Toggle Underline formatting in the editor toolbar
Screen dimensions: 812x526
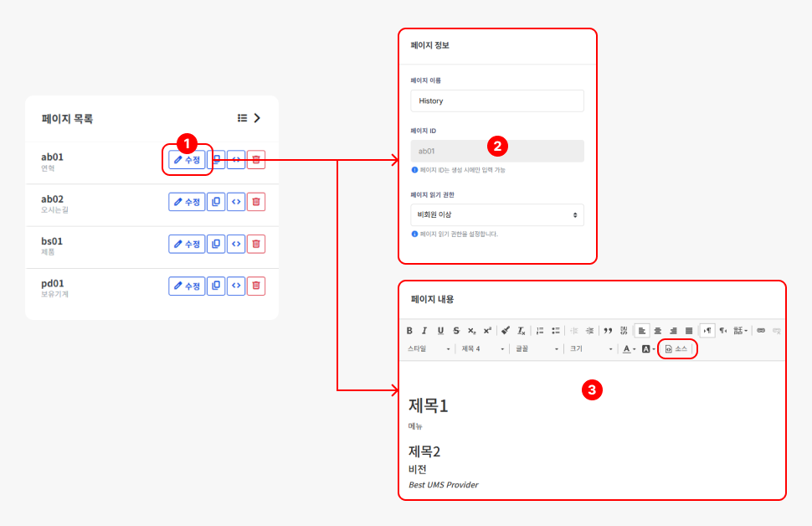pos(440,331)
